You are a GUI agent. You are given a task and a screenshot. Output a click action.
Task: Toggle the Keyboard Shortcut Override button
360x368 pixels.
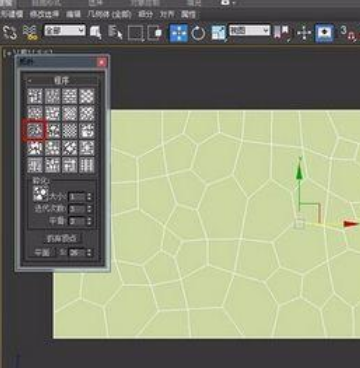pyautogui.click(x=324, y=33)
